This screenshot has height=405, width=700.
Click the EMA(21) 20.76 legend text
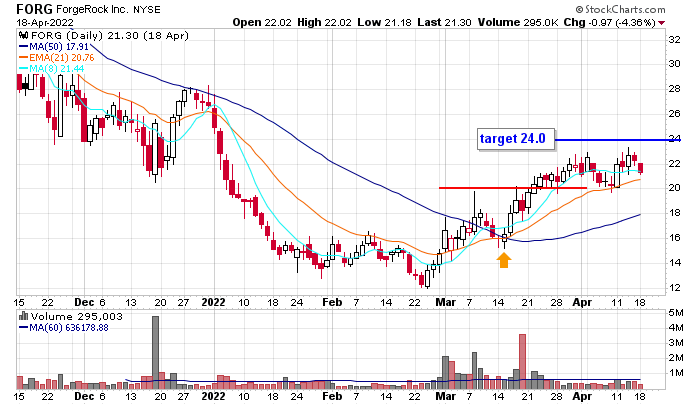62,58
